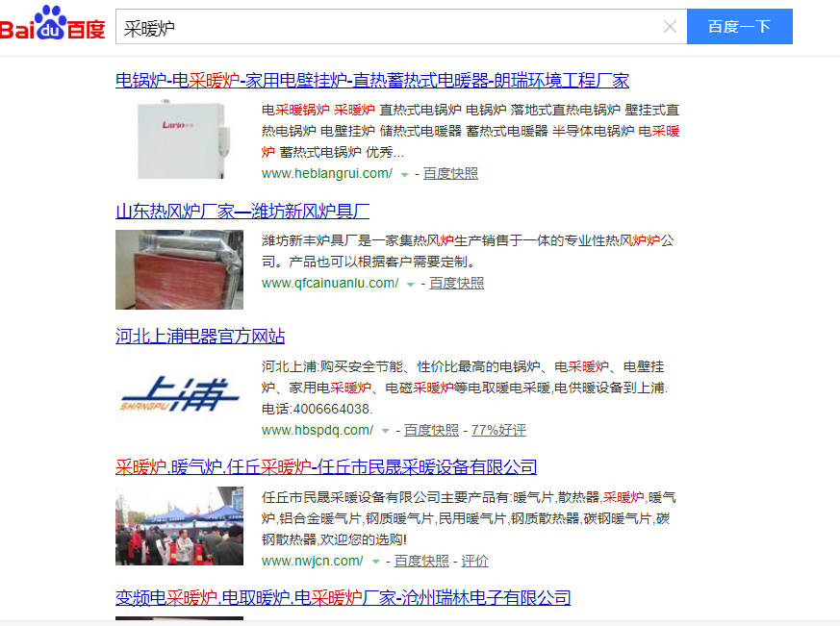Click the Baidu logo
The height and width of the screenshot is (626, 840).
pyautogui.click(x=53, y=26)
